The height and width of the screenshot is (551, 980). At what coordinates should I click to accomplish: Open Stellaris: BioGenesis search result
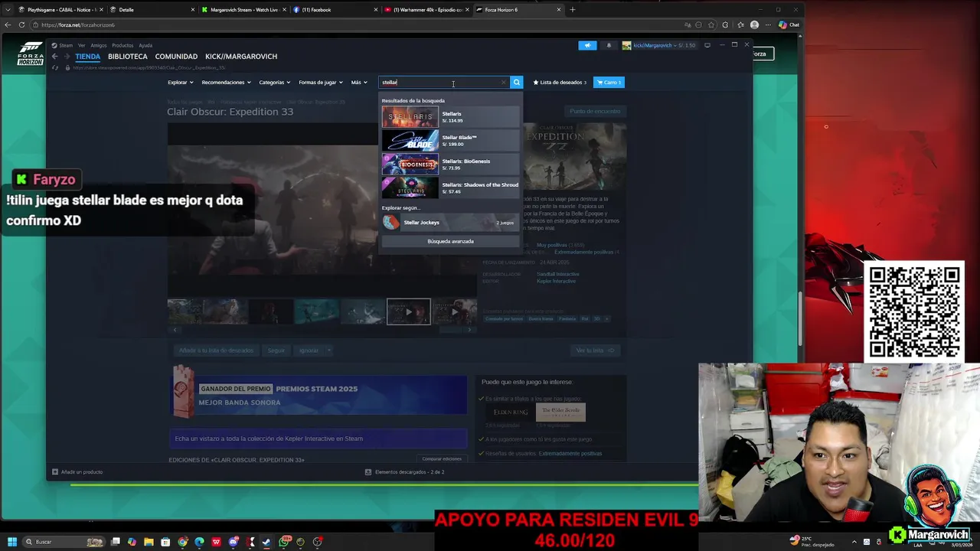450,165
